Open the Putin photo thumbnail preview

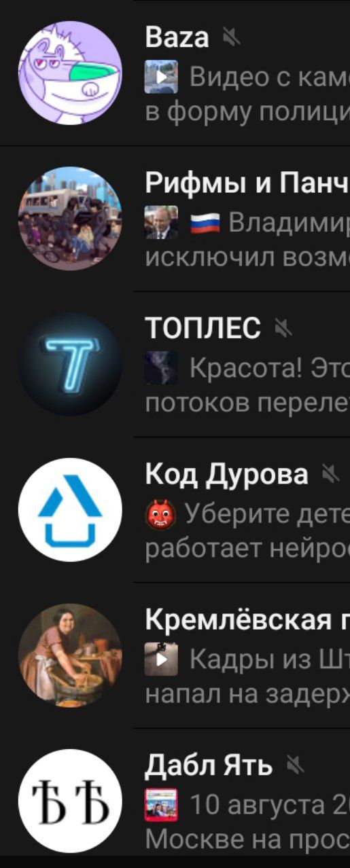161,222
